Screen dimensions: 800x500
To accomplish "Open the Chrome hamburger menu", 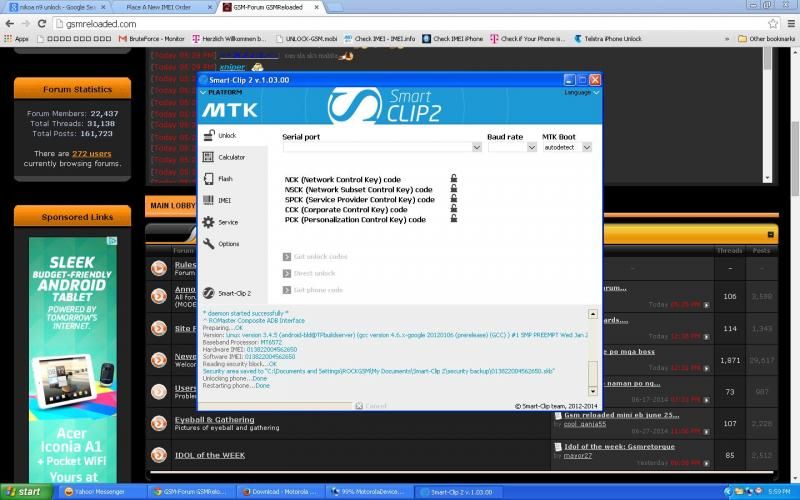I will (x=791, y=23).
